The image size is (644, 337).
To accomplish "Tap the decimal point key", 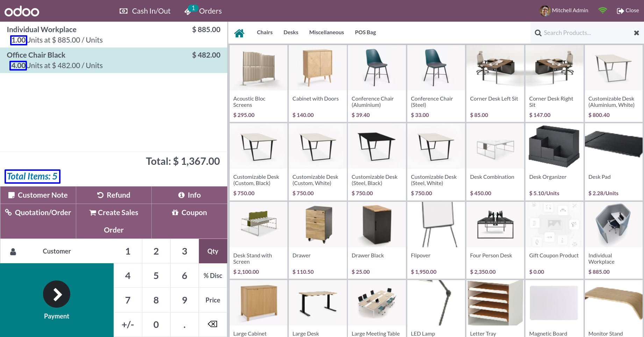I will coord(185,324).
